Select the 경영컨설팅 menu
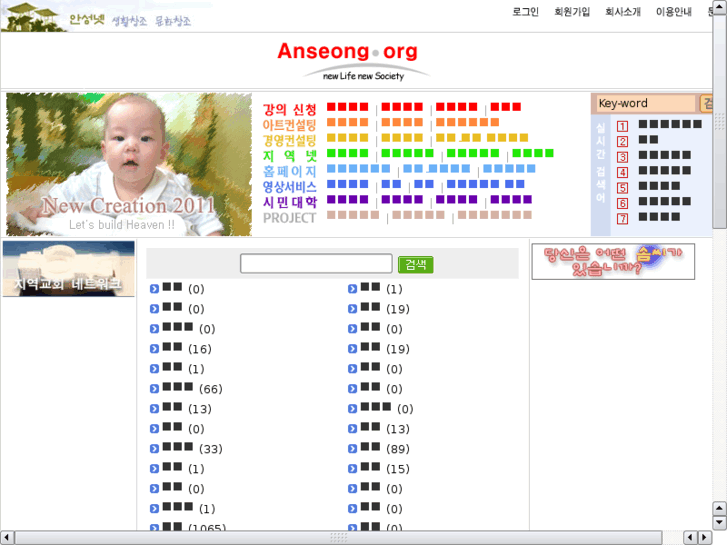The height and width of the screenshot is (545, 727). pos(289,140)
